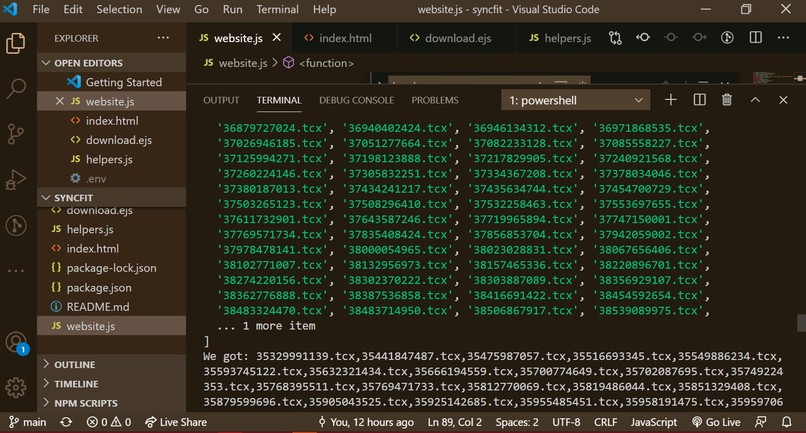Change CRLF end of line sequence
Image resolution: width=806 pixels, height=433 pixels.
pos(605,422)
